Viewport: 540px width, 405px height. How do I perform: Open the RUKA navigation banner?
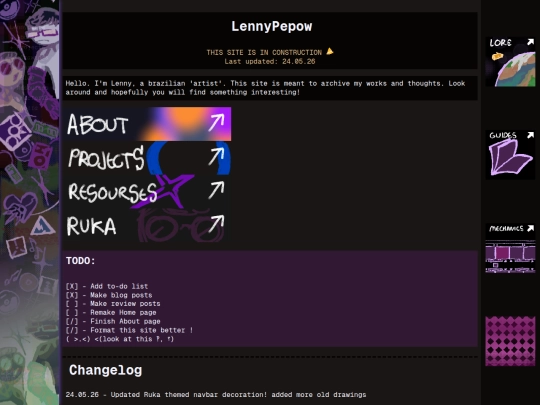(x=147, y=225)
